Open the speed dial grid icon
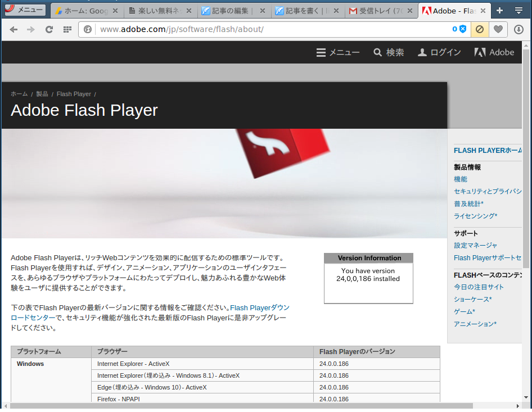The image size is (532, 412). tap(67, 29)
